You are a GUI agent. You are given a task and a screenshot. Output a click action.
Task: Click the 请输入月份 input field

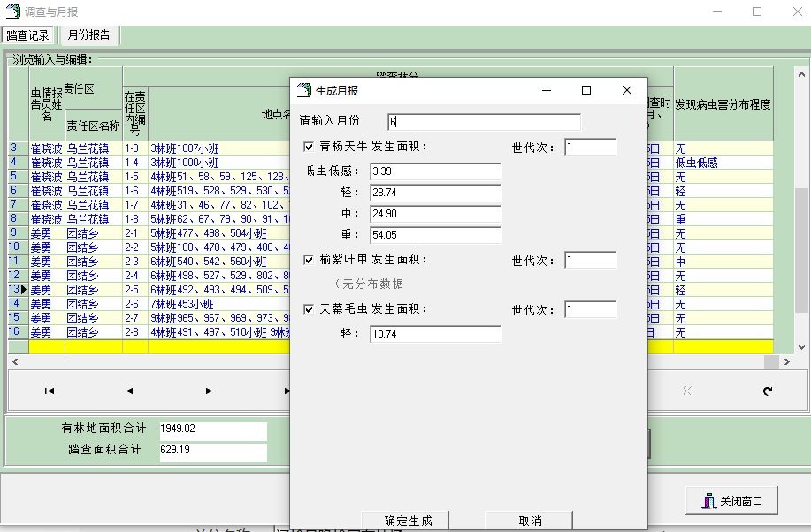(484, 122)
